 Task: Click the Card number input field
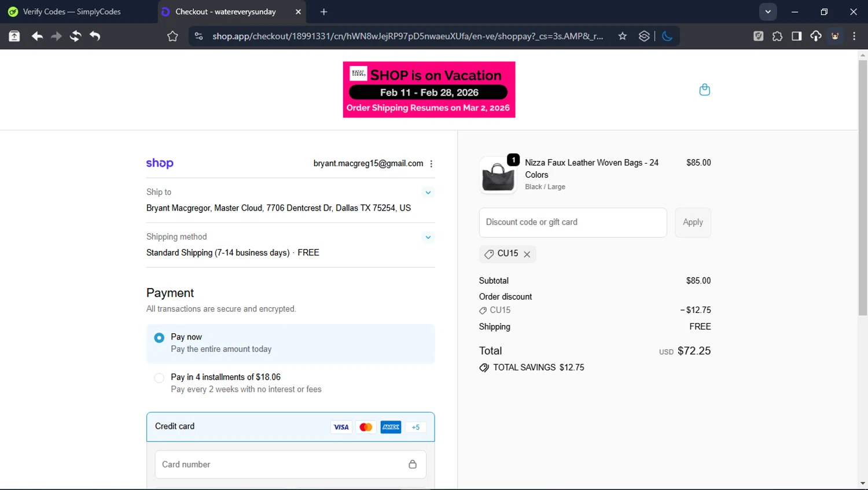coord(290,464)
